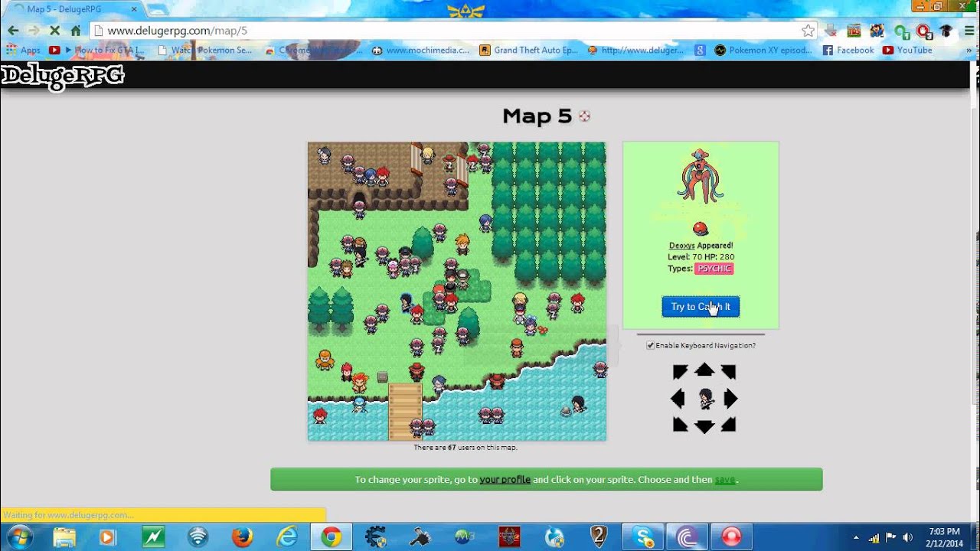
Task: Click the lifebuoy icon next to Map 5
Action: (x=584, y=116)
